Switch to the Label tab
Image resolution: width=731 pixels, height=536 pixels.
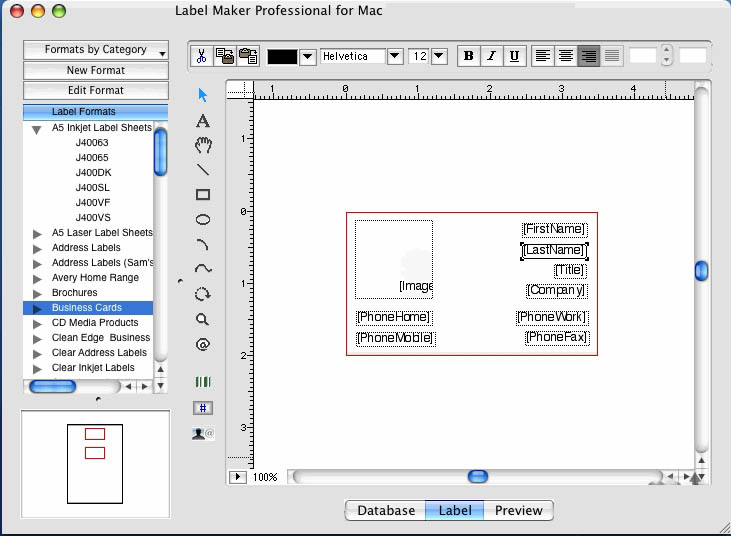[455, 510]
